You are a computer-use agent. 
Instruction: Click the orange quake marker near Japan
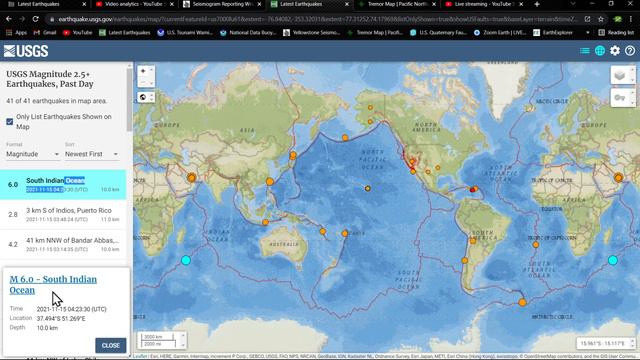click(293, 156)
